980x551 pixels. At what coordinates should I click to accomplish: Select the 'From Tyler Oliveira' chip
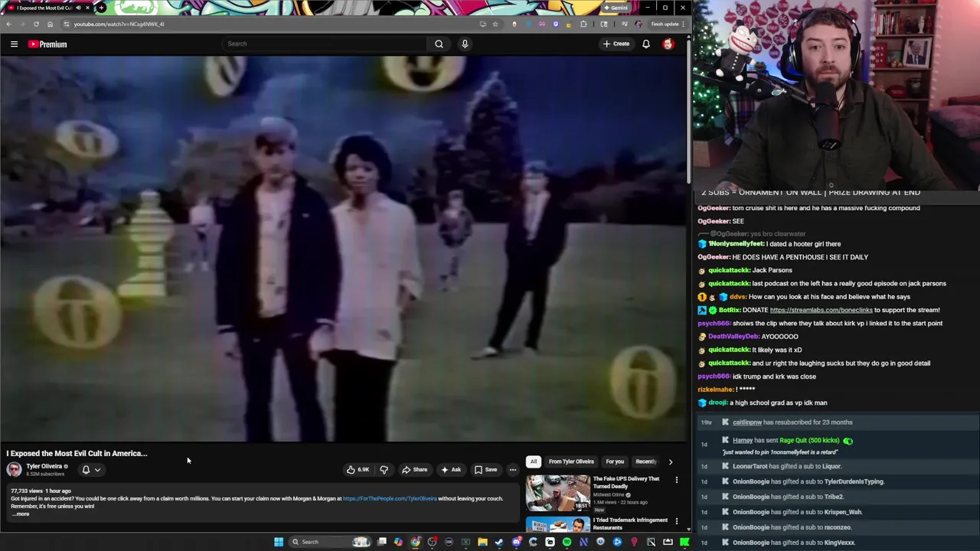pos(571,461)
